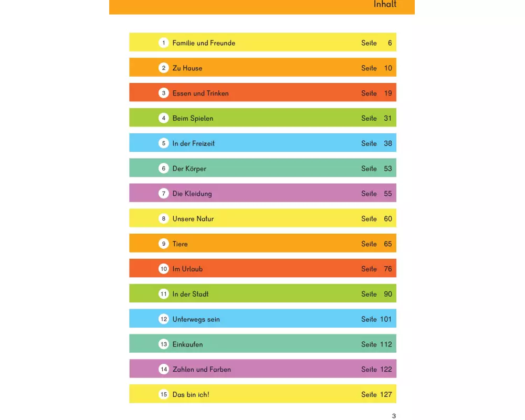Click 'Seite 90' for In der Stadt
The height and width of the screenshot is (420, 525).
click(376, 294)
